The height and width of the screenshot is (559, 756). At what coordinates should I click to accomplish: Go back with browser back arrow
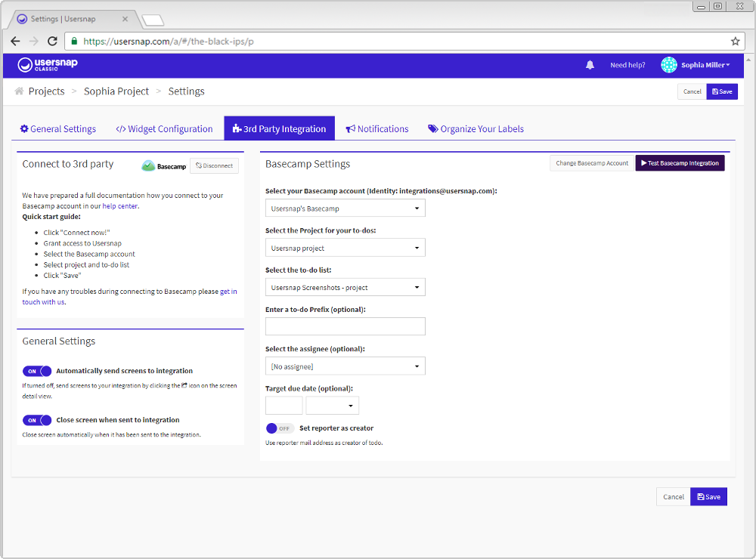15,42
